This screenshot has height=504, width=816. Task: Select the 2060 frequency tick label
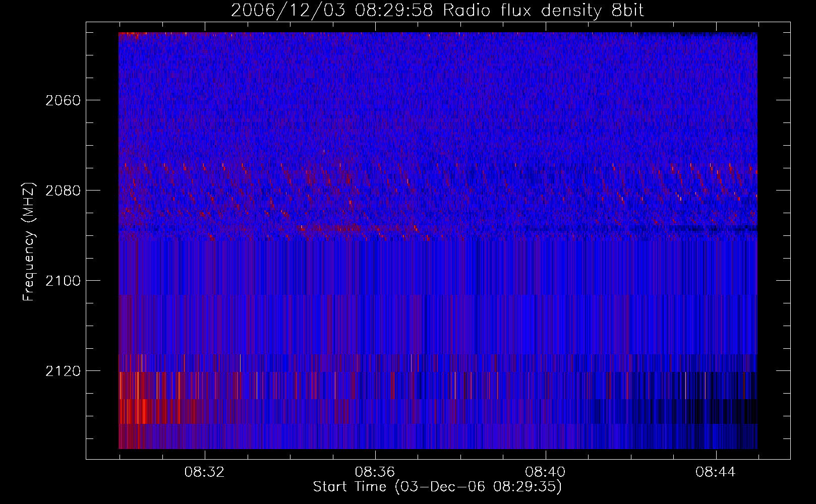tap(63, 100)
